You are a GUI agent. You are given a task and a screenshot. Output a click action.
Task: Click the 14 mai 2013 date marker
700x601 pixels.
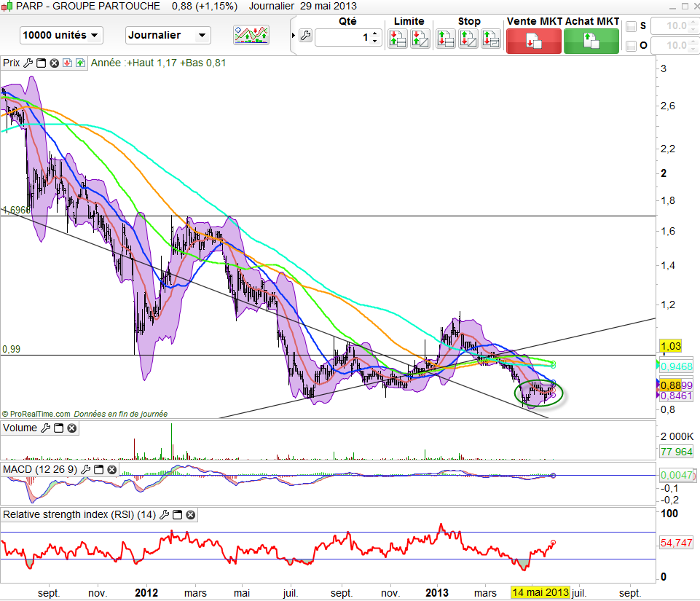pos(540,592)
